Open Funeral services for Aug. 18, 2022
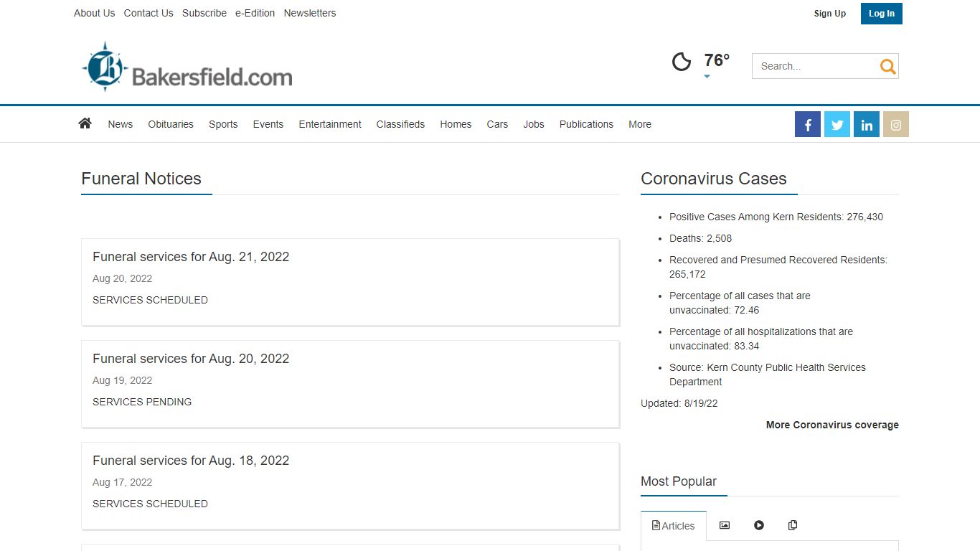 point(191,461)
